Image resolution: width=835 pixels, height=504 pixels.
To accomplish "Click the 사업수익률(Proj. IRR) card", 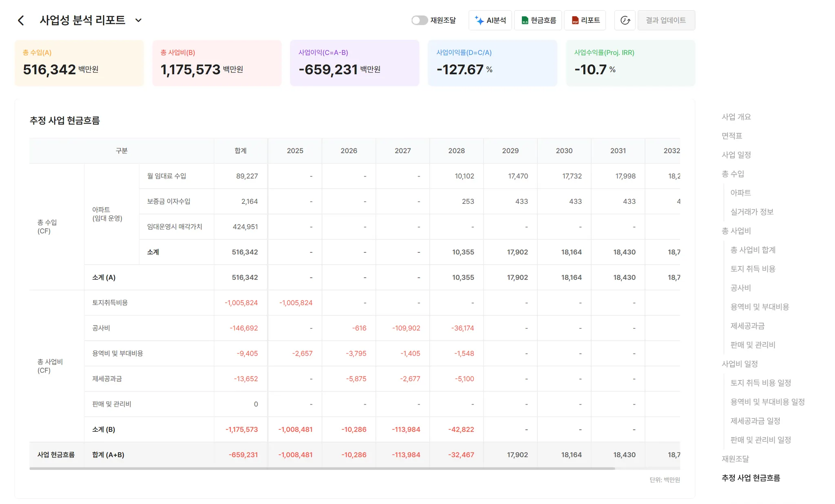I will 630,63.
